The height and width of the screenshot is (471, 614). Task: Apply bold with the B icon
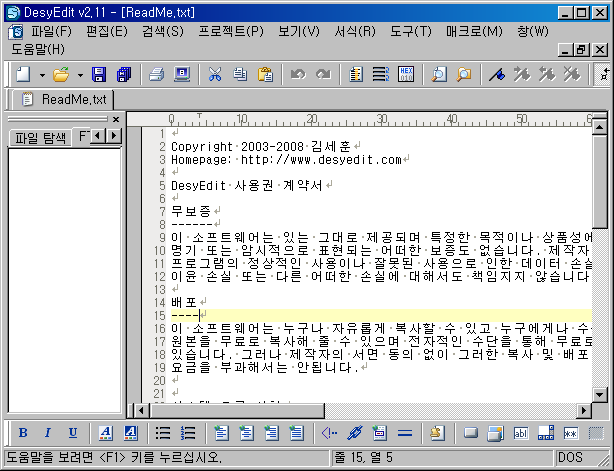pyautogui.click(x=23, y=433)
